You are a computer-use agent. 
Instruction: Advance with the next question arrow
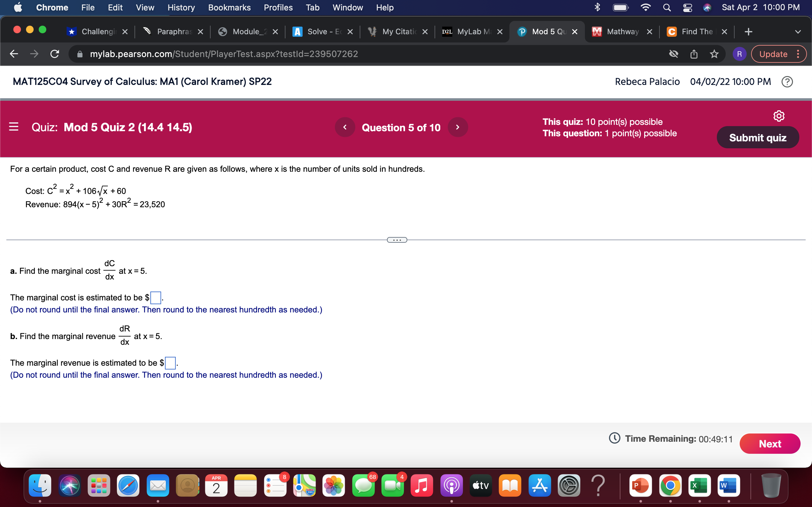coord(458,127)
